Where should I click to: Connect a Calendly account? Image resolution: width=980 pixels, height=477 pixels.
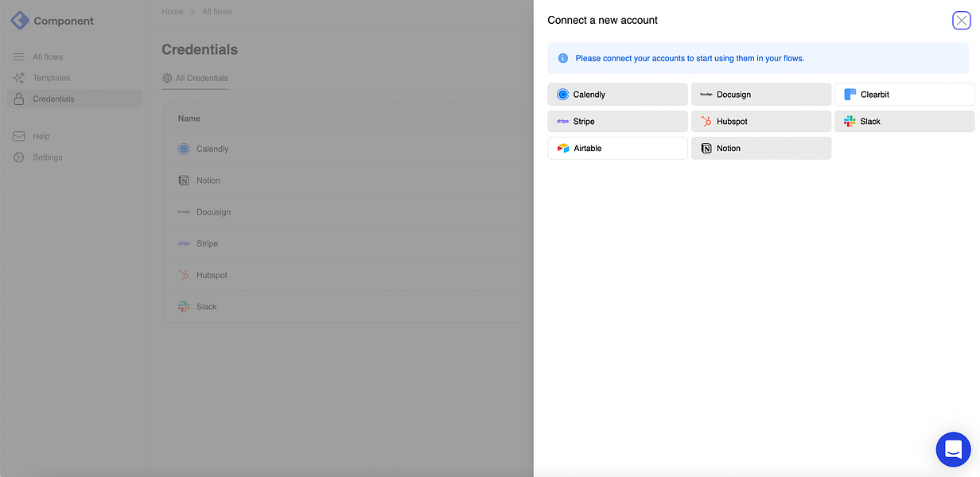tap(617, 95)
